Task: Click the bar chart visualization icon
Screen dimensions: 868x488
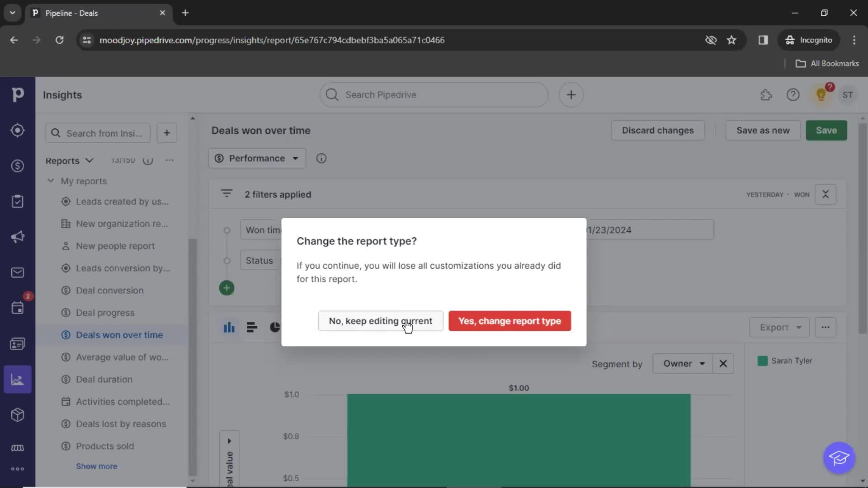Action: pyautogui.click(x=229, y=327)
